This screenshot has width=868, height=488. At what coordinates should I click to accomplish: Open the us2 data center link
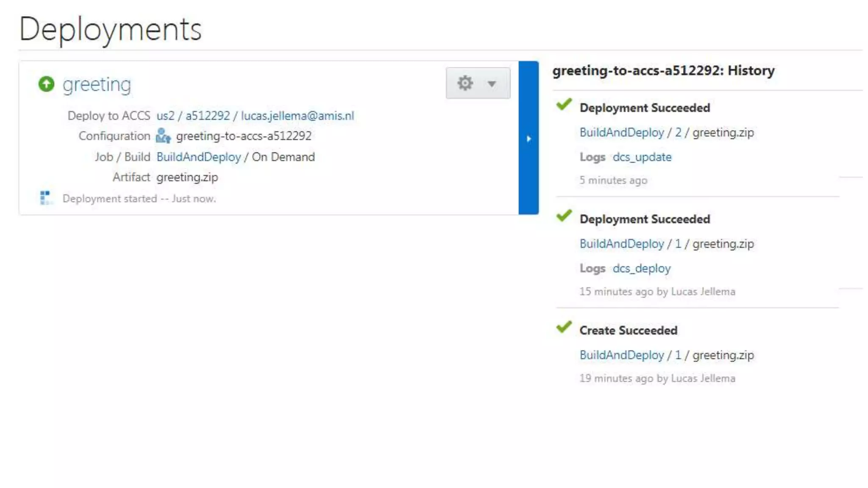coord(165,116)
